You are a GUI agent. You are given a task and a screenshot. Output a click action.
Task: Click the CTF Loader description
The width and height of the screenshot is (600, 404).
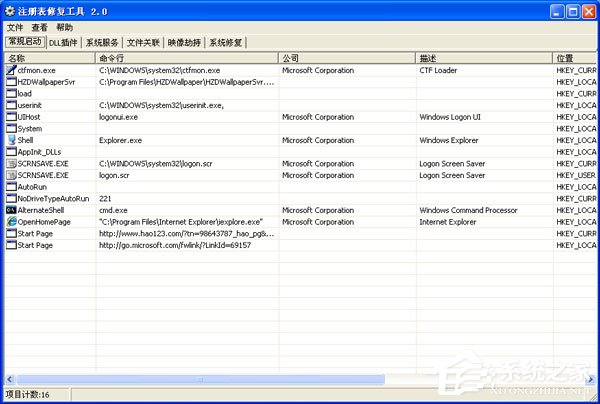point(438,70)
